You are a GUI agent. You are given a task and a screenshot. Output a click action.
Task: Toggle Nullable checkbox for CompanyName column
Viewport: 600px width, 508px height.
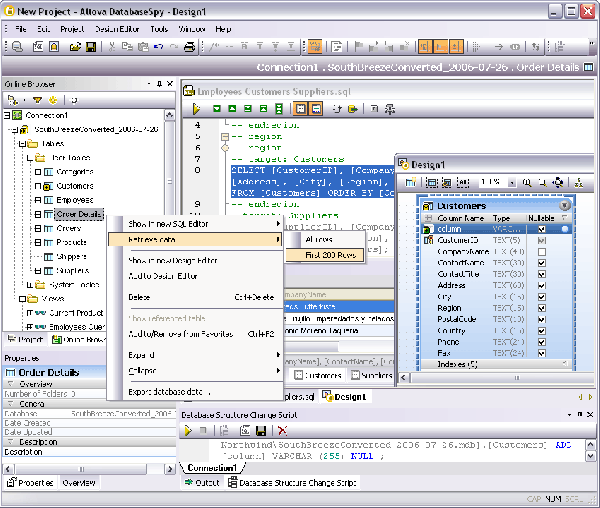pyautogui.click(x=542, y=252)
